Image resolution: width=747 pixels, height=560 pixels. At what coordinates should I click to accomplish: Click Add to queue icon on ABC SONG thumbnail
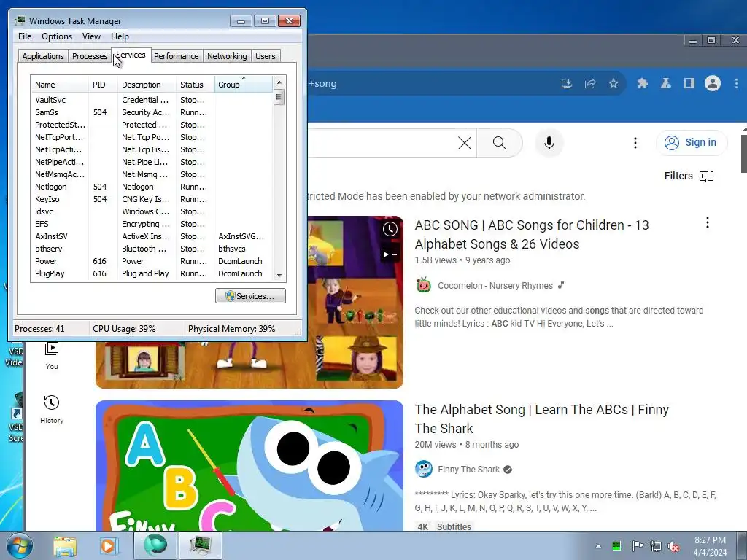coord(390,253)
